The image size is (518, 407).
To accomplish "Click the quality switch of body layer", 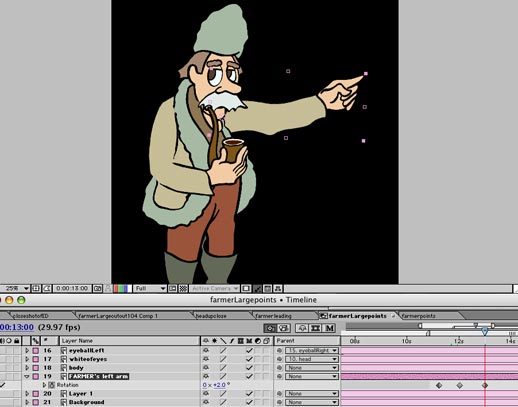I will [223, 368].
